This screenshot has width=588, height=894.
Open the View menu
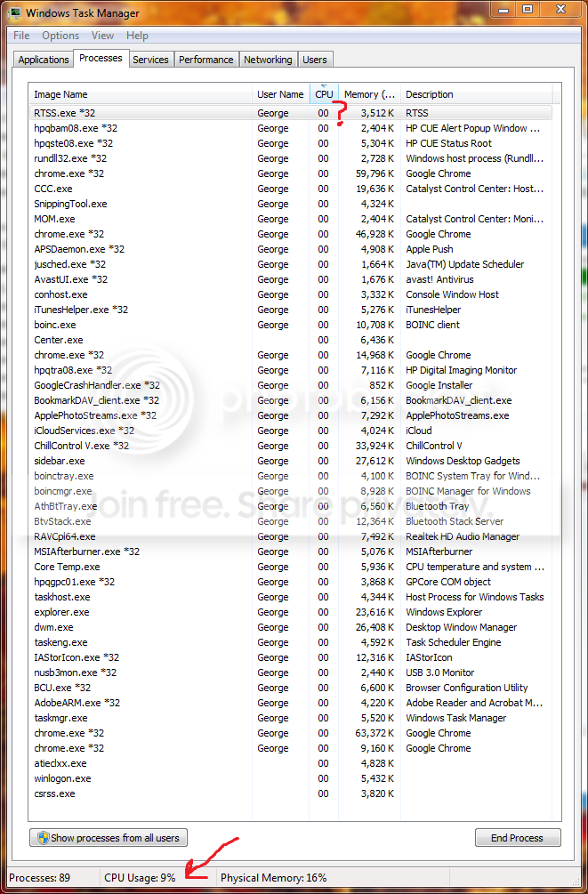coord(102,36)
